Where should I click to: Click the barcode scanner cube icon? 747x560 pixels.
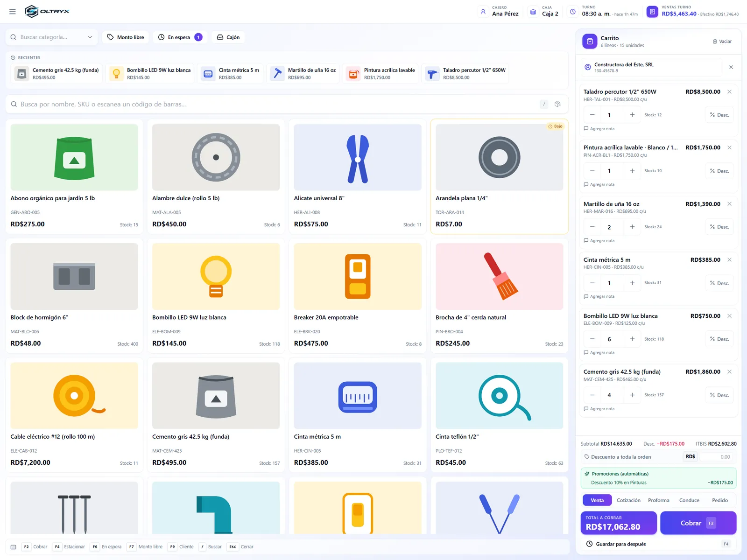(x=557, y=104)
